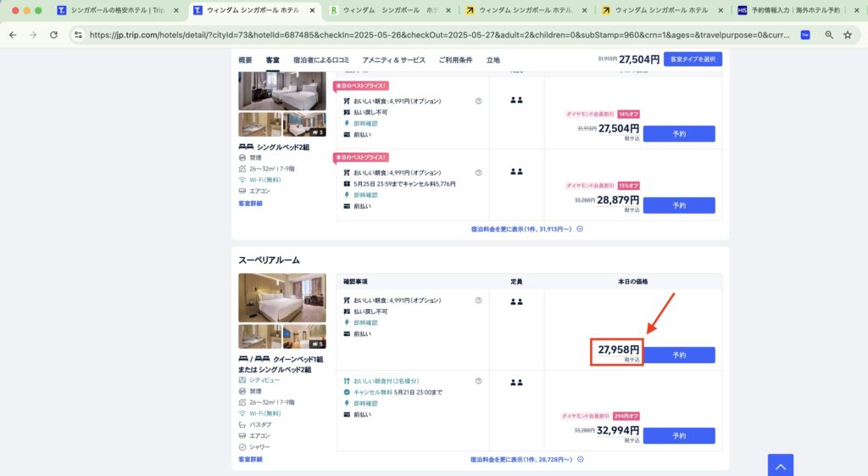Screen dimensions: 868x476
Task: Click the browser forward arrow
Action: 33,35
